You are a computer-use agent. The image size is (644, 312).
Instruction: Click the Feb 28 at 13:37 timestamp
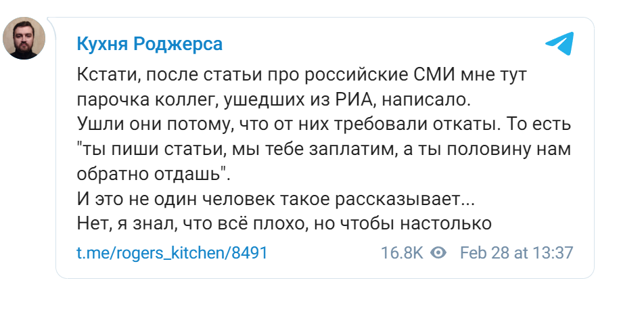click(516, 253)
